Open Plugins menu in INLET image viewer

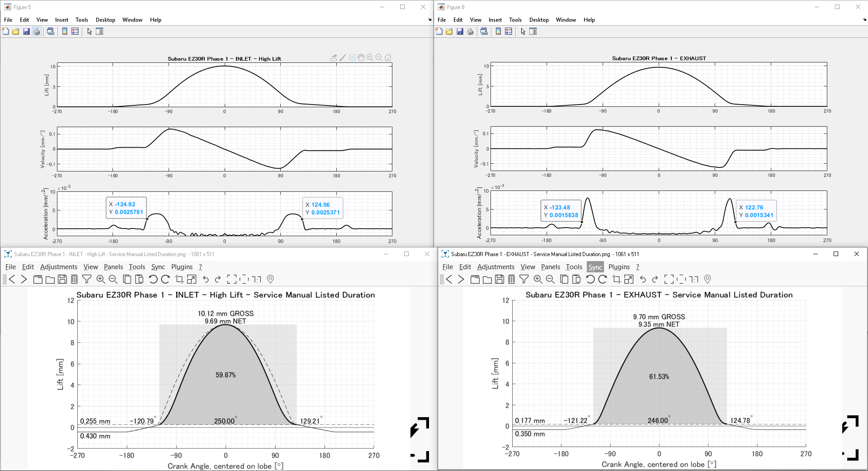[182, 267]
